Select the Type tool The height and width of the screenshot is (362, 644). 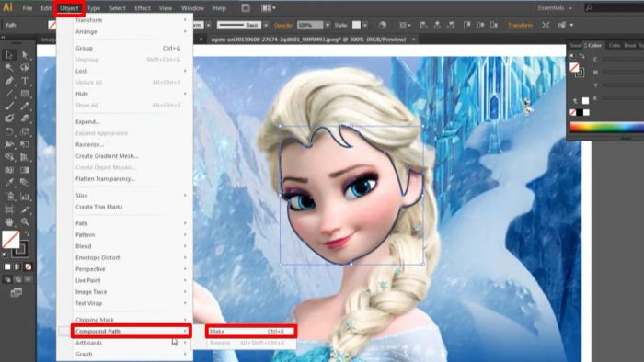pyautogui.click(x=25, y=81)
